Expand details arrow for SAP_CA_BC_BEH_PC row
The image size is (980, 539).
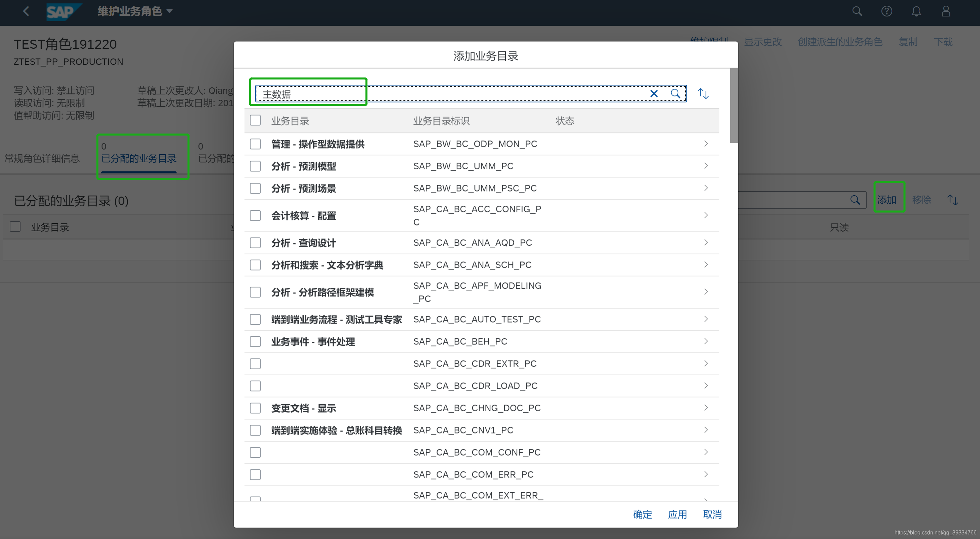[706, 341]
